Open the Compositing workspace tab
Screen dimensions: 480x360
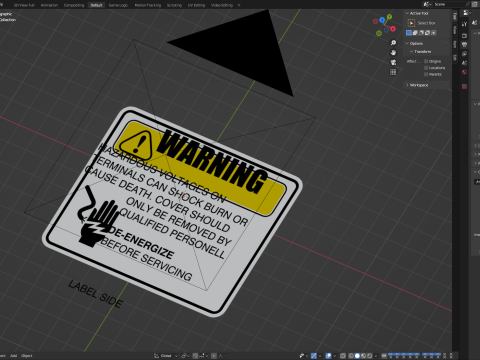[x=74, y=5]
